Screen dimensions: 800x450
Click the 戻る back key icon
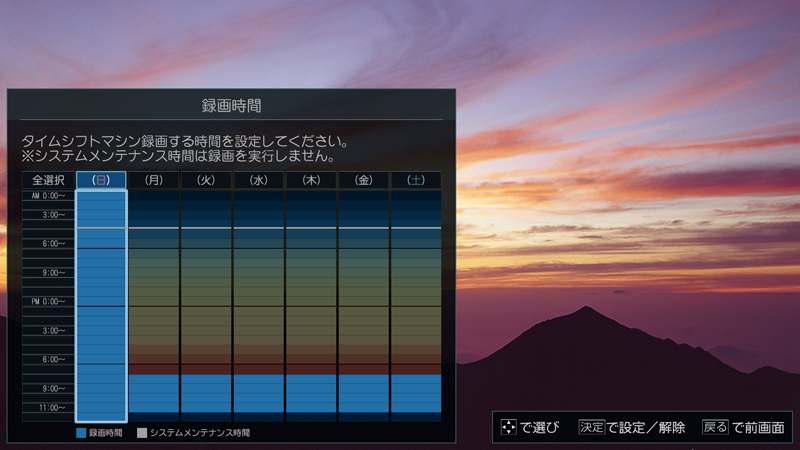tap(714, 427)
